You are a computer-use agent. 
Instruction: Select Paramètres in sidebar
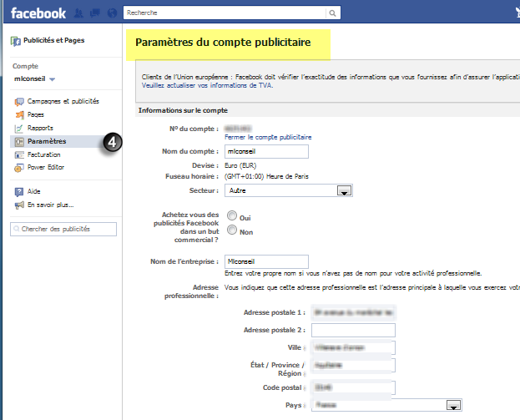tap(47, 141)
